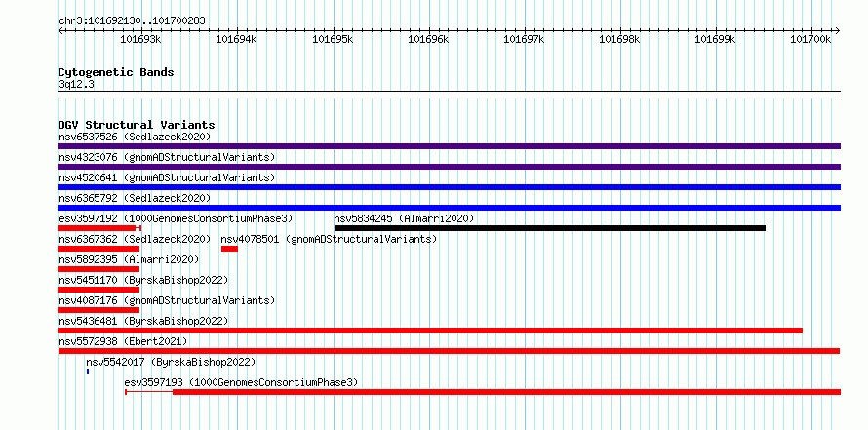Select the red nsv5451170 variant bar
The width and height of the screenshot is (868, 430).
[x=99, y=290]
